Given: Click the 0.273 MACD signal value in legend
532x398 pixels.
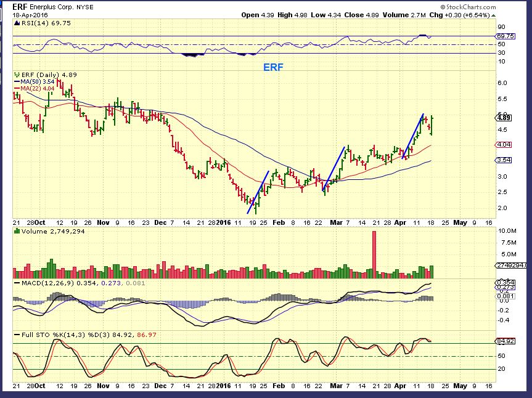Looking at the screenshot, I should [x=110, y=283].
